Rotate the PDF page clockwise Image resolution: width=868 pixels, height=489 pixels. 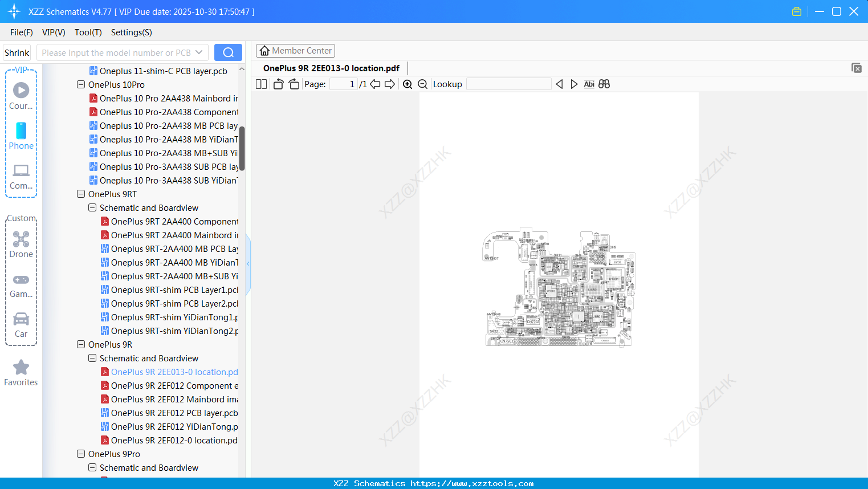(x=294, y=84)
